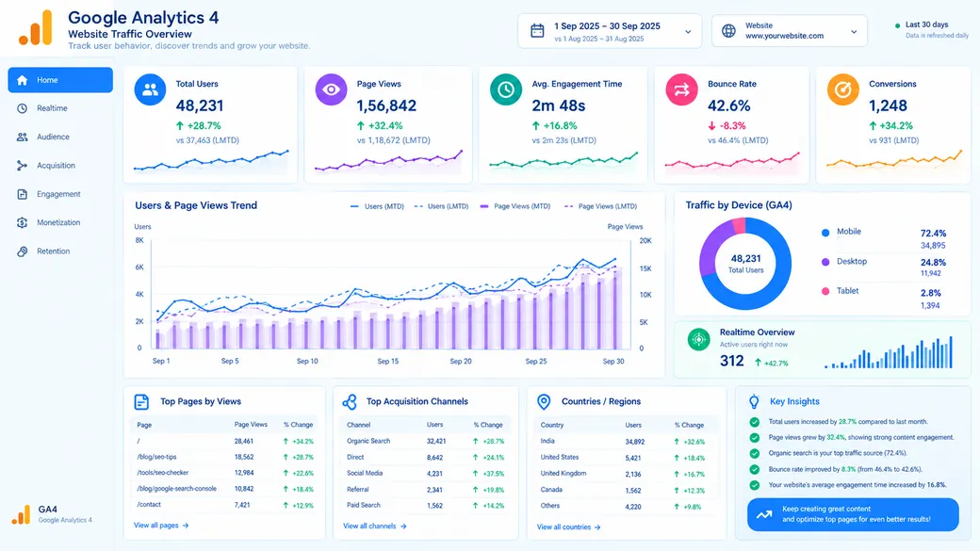Click the Bounce Rate pink arrows icon
980x551 pixels.
coord(681,90)
